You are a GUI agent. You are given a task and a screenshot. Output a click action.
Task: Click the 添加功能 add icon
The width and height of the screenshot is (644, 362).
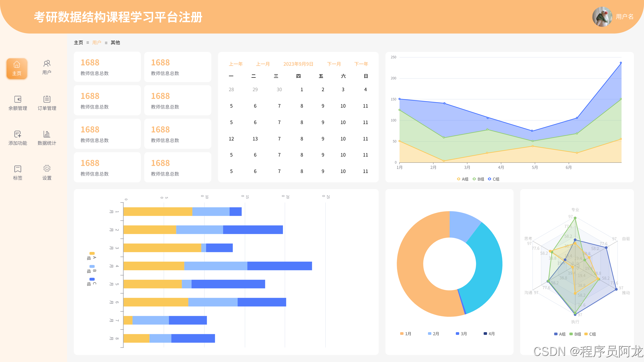[18, 134]
